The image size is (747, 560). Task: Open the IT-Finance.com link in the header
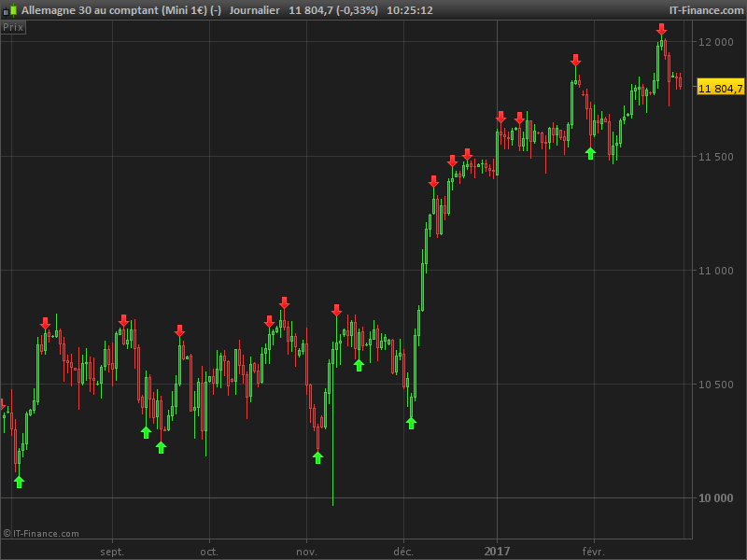706,10
